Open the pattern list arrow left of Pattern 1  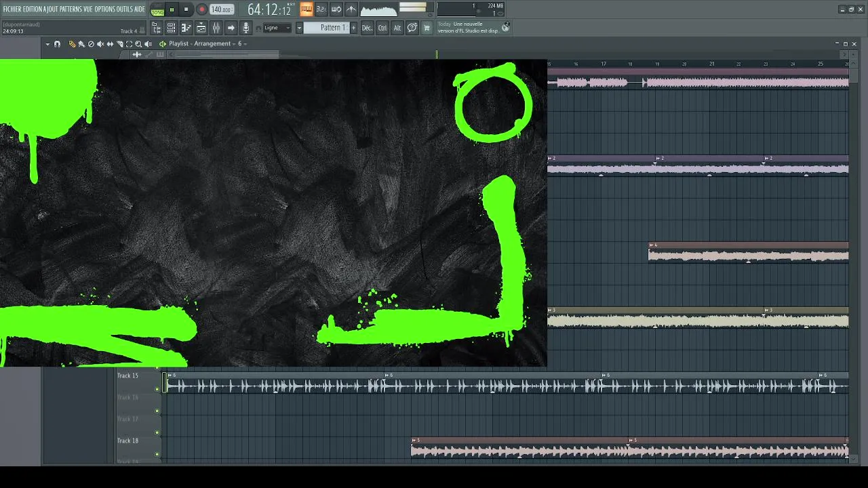(x=299, y=28)
